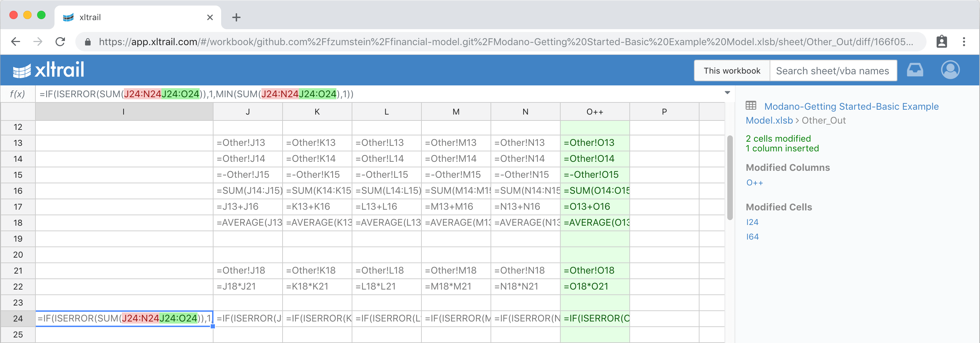Image resolution: width=980 pixels, height=343 pixels.
Task: Click the xltrail favicon on the tab
Action: tap(68, 17)
